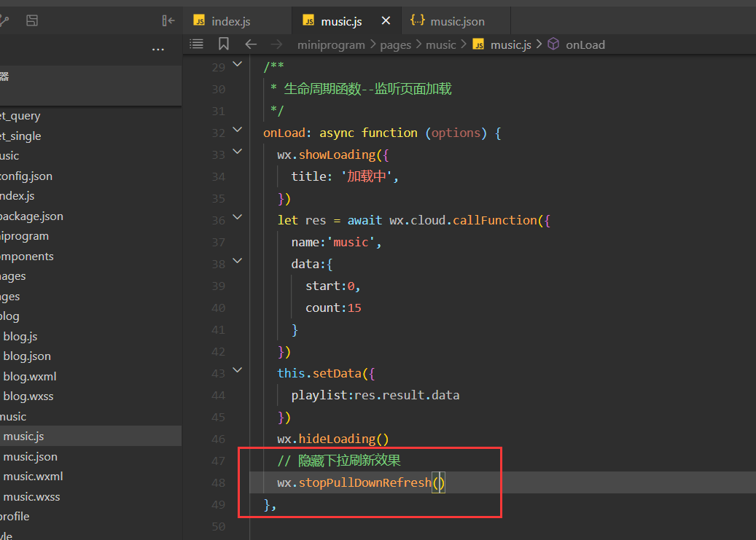This screenshot has width=756, height=540.
Task: Go forward with the right arrow
Action: coord(277,44)
